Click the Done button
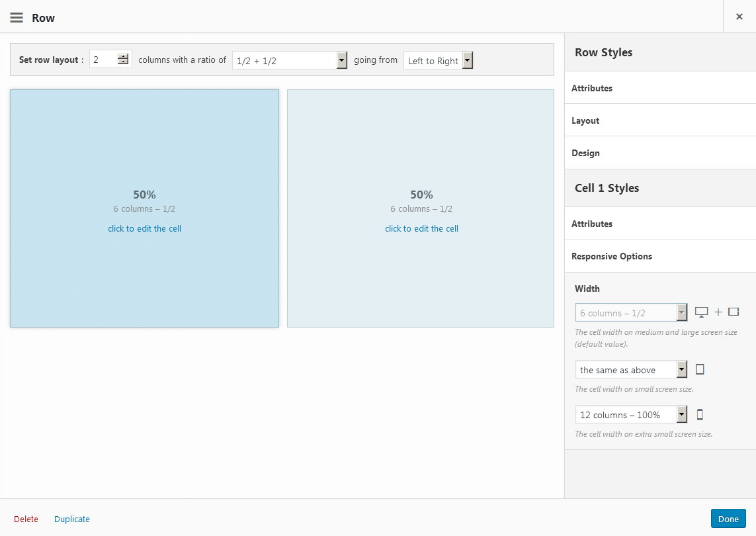Screen dimensions: 756x536 (728, 519)
